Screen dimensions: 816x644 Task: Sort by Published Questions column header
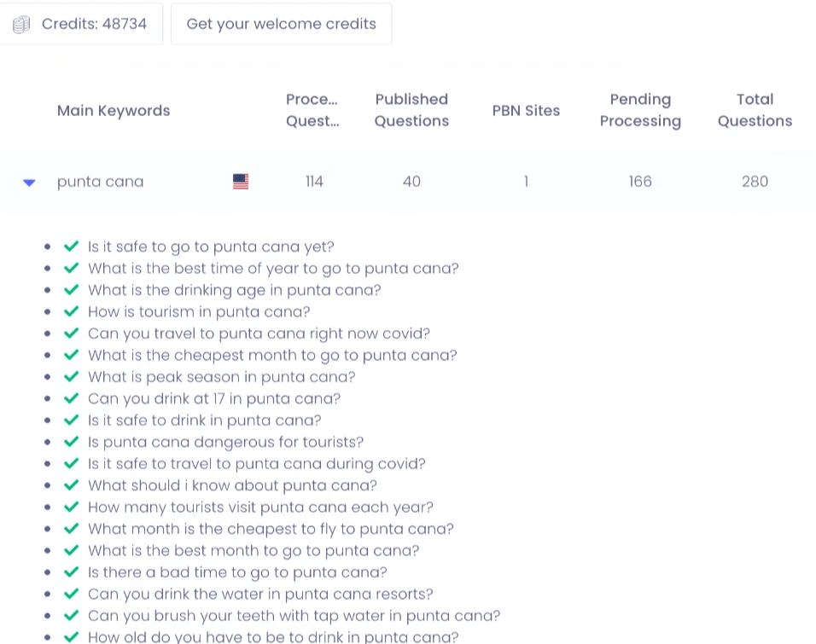pos(411,110)
